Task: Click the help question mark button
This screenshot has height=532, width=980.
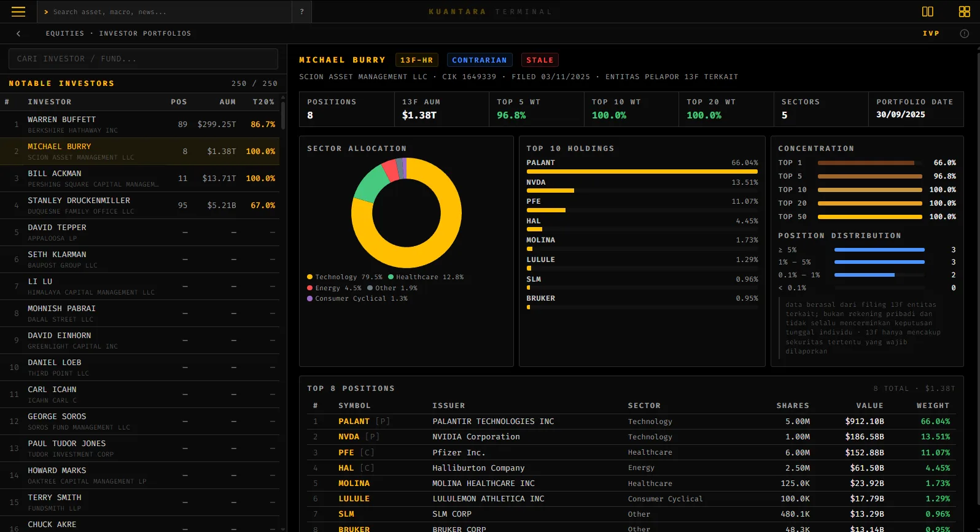Action: point(301,12)
